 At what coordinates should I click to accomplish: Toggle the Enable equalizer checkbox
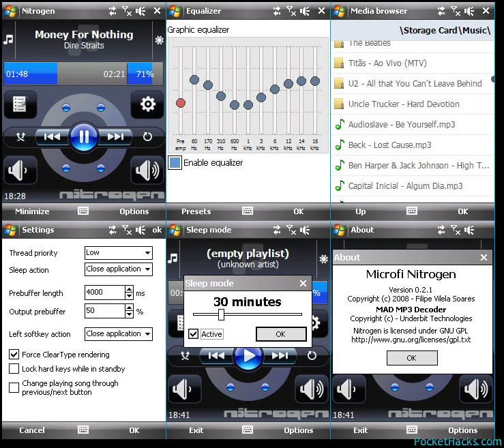pyautogui.click(x=175, y=162)
